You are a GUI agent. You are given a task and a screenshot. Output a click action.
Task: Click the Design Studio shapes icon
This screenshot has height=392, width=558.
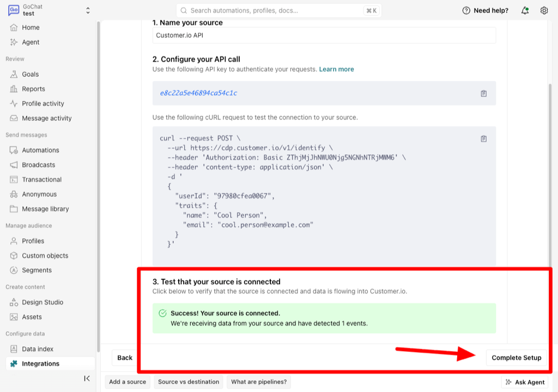point(14,302)
